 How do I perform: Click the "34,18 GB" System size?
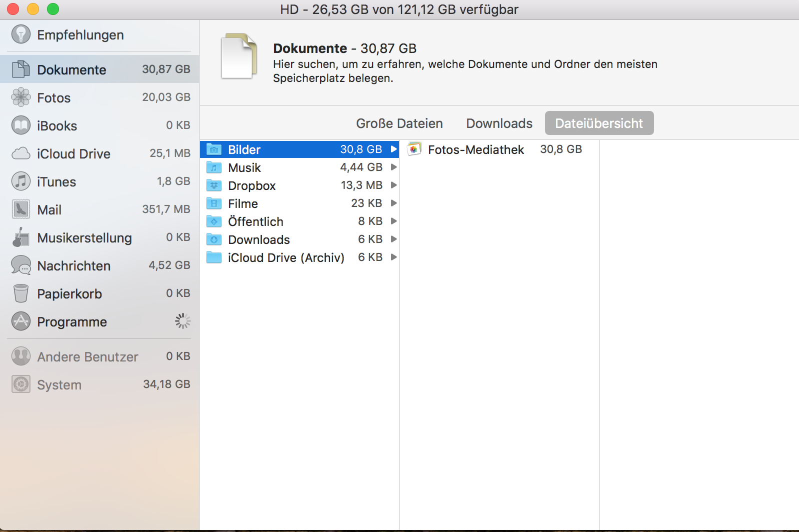(166, 384)
